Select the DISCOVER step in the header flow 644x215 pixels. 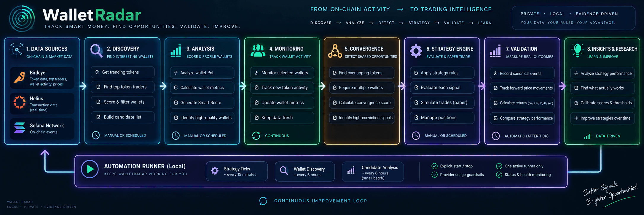tap(321, 23)
